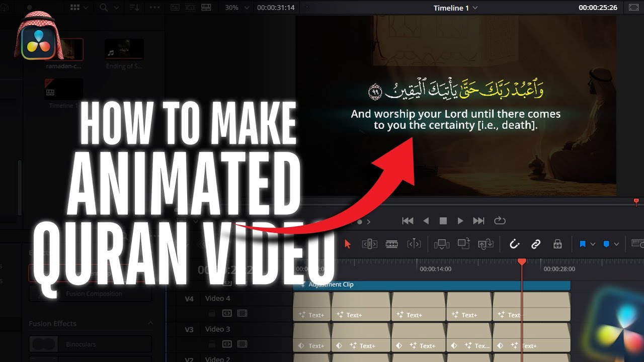644x362 pixels.
Task: Click the full-screen viewer icon at top right
Action: point(633,8)
